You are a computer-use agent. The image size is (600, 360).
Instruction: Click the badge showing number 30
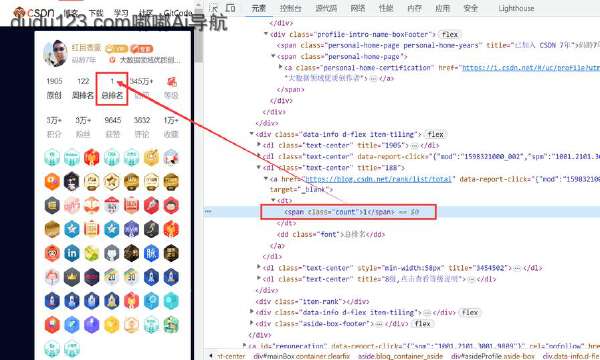131,277
